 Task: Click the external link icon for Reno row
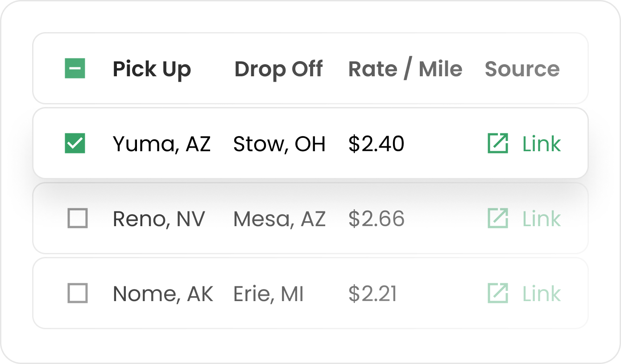pos(497,219)
